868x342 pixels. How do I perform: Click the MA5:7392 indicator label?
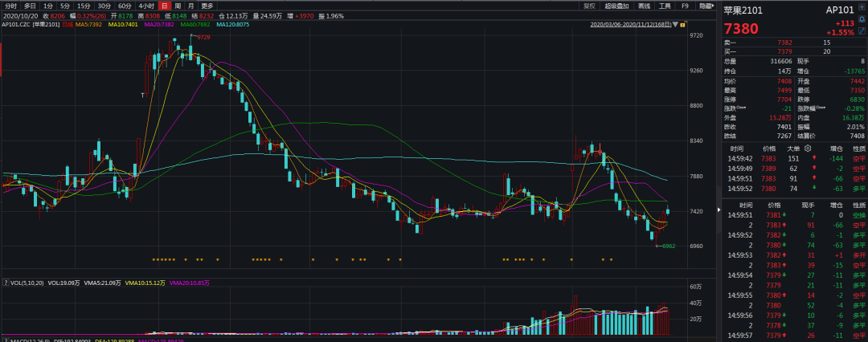point(88,25)
